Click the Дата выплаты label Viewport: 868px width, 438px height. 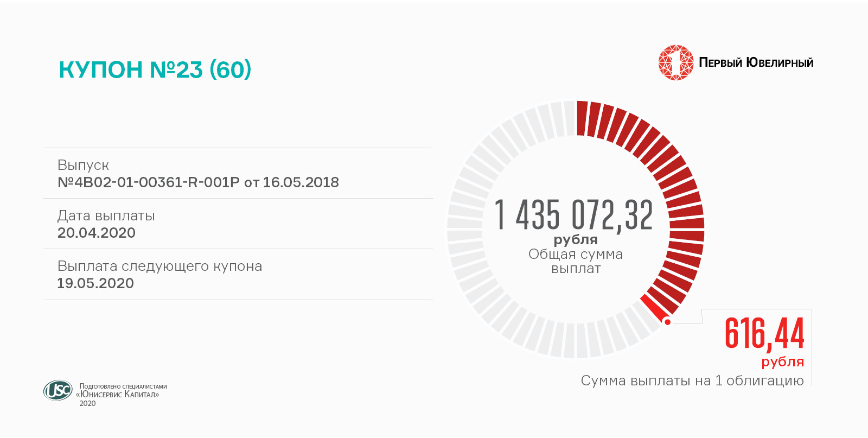(x=106, y=215)
